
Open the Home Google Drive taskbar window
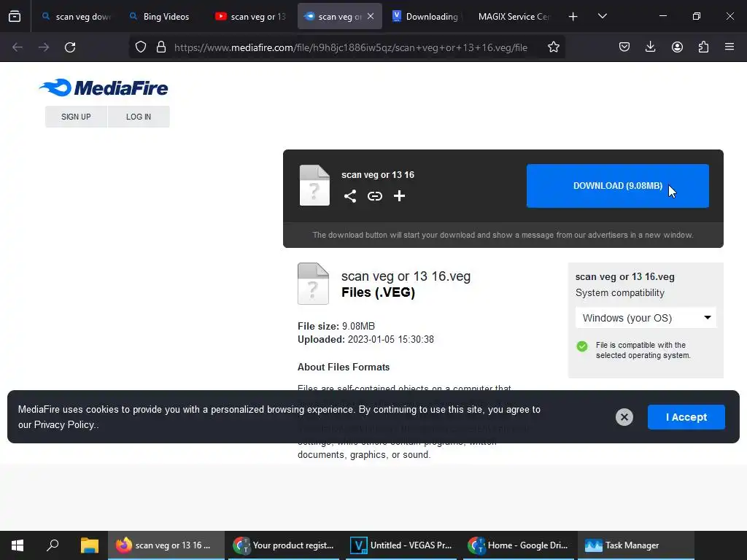(x=519, y=545)
